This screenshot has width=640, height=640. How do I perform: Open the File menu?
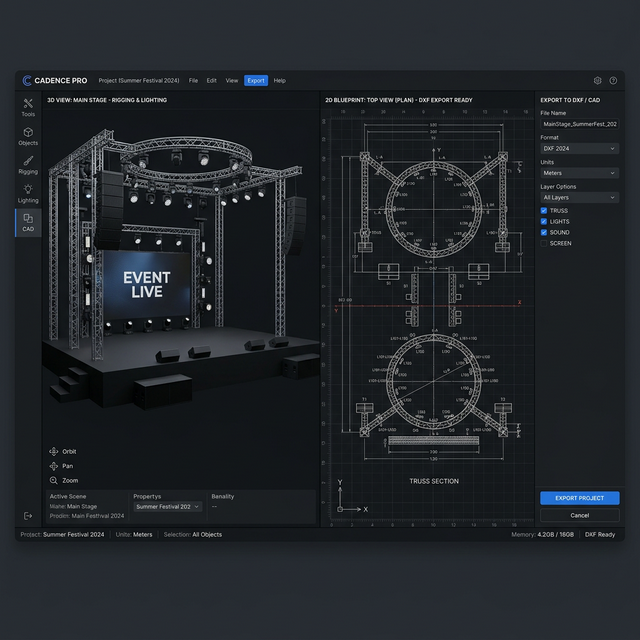[x=193, y=80]
